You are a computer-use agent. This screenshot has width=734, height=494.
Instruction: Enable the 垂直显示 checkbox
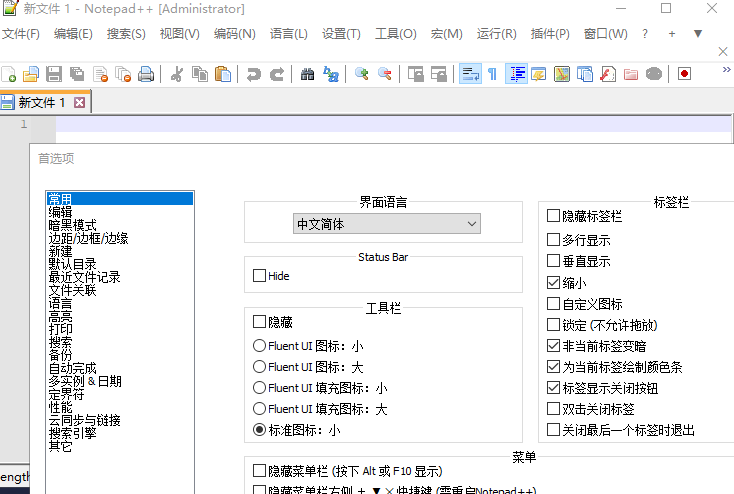pos(553,261)
